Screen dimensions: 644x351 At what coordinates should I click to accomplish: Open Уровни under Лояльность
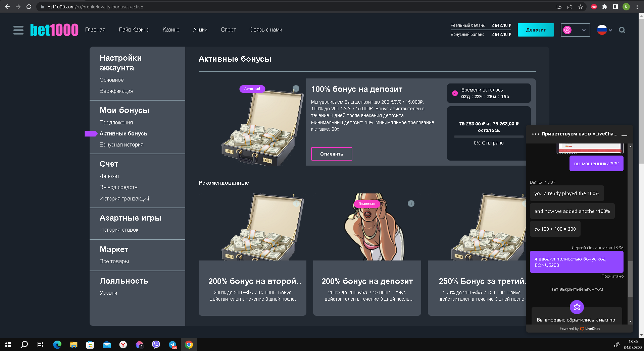coord(108,293)
